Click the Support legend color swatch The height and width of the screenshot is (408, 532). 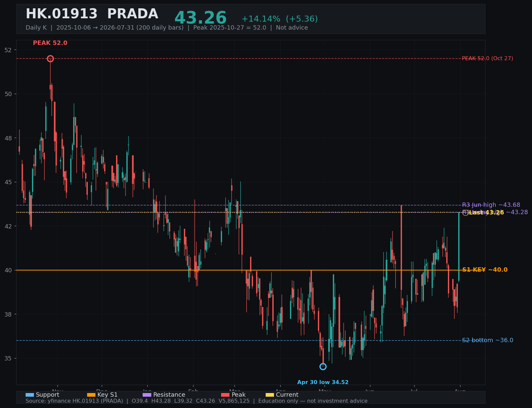(x=30, y=395)
